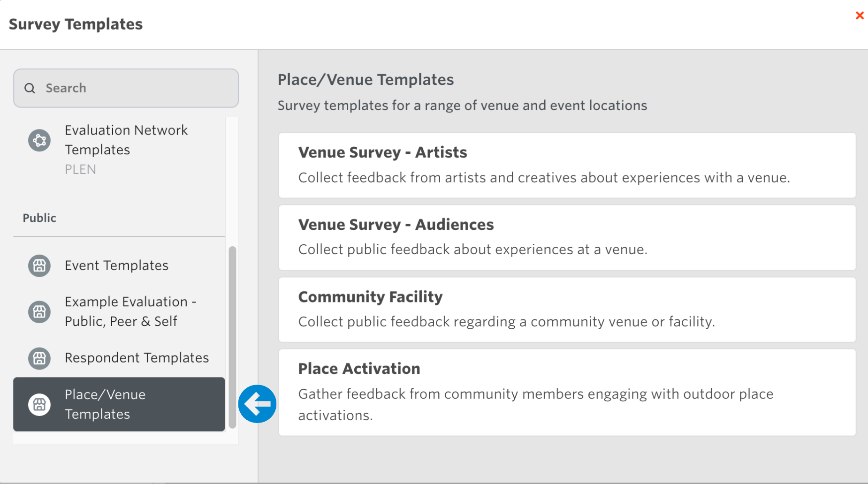Choose the Venue Survey - Audiences template

(x=567, y=237)
